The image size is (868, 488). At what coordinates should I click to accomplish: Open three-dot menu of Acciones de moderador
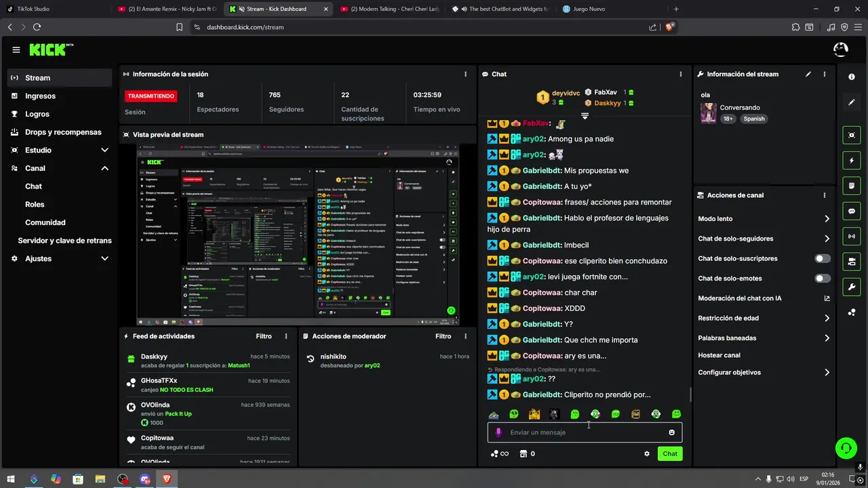point(465,336)
